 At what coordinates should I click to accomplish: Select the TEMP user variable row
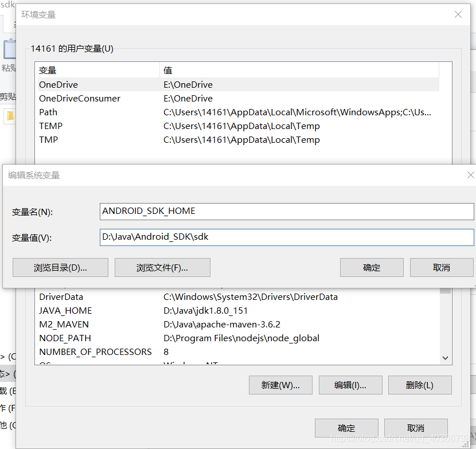coord(239,126)
